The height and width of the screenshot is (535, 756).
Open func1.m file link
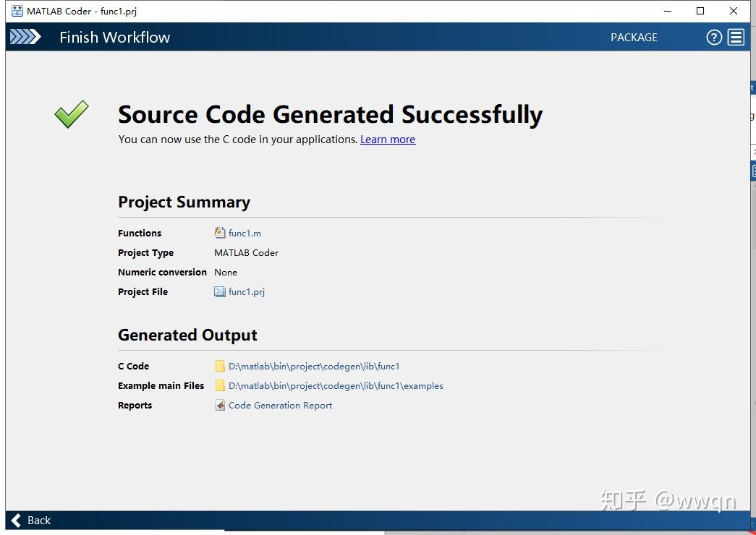pyautogui.click(x=245, y=233)
